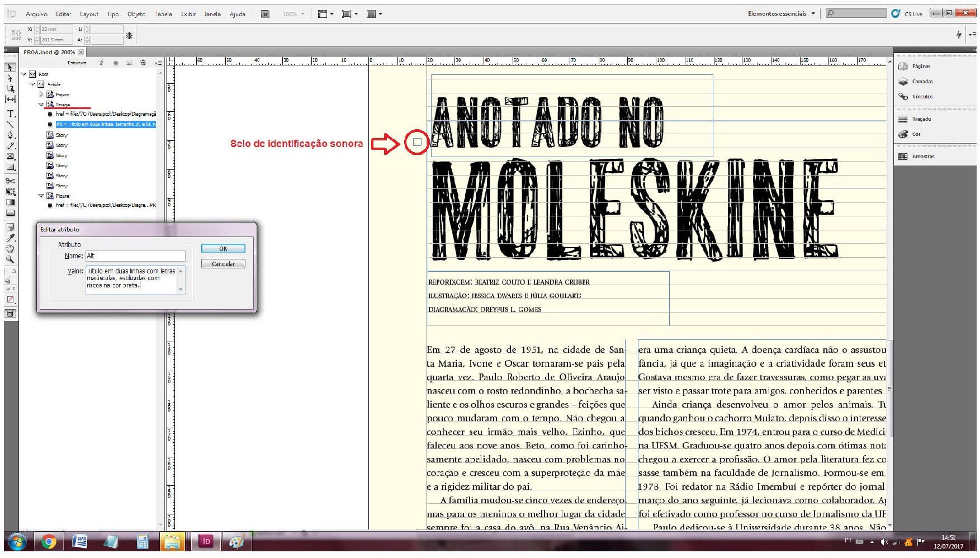Open the Janela menu
This screenshot has width=980, height=558.
[212, 14]
